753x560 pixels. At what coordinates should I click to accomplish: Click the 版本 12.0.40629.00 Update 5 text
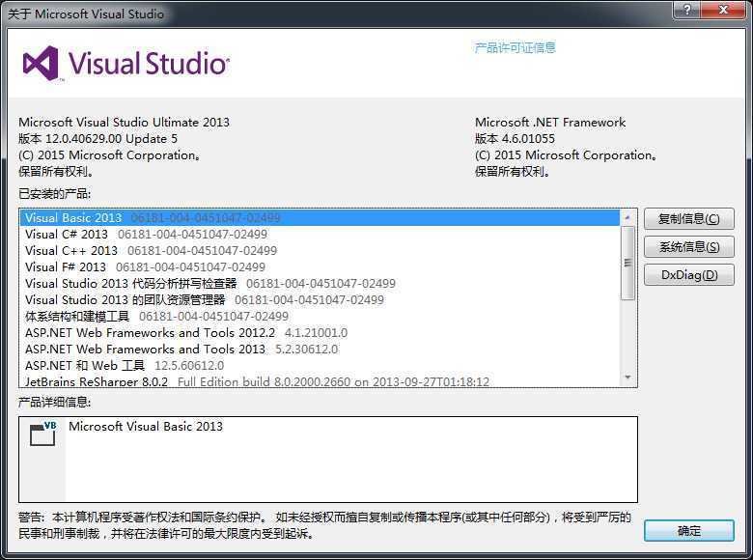pyautogui.click(x=98, y=139)
